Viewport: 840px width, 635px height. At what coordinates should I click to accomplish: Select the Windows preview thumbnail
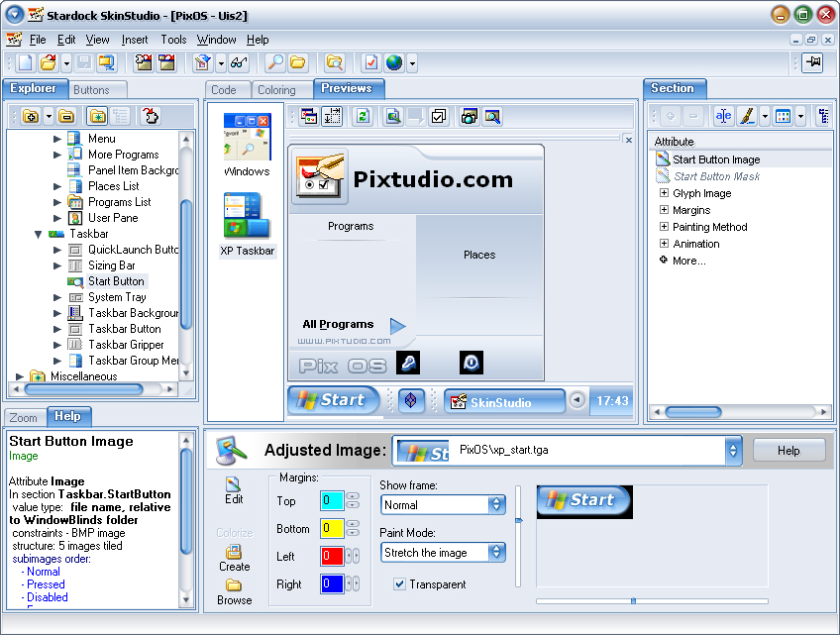tap(247, 145)
